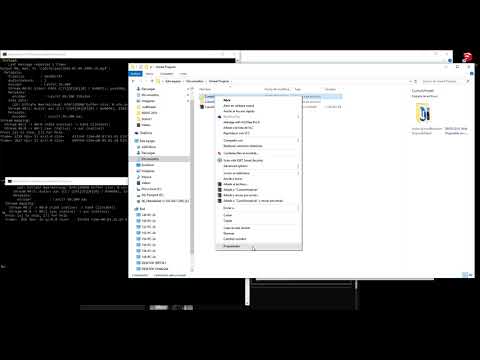Choose Copiar in the context menu
This screenshot has width=480, height=360.
click(x=228, y=221)
